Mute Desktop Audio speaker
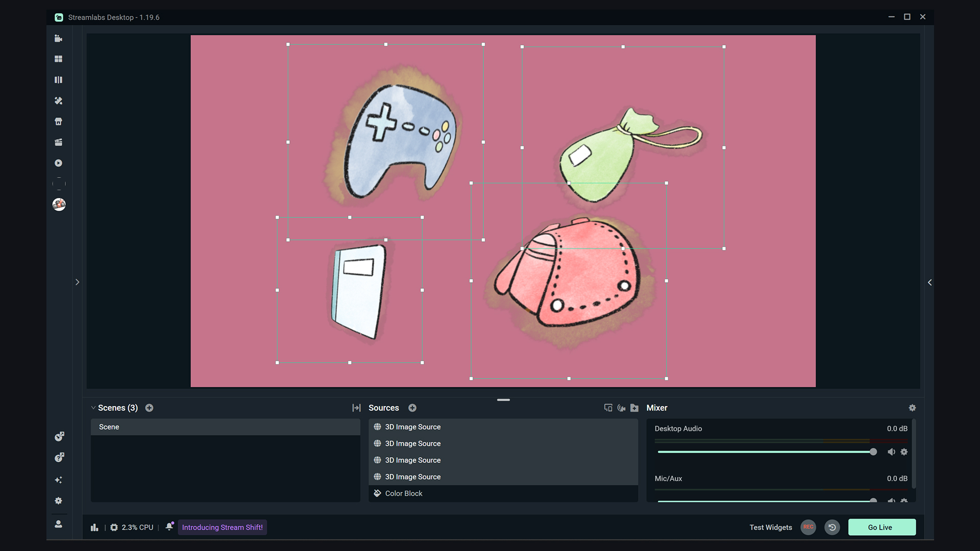The width and height of the screenshot is (980, 551). tap(891, 452)
